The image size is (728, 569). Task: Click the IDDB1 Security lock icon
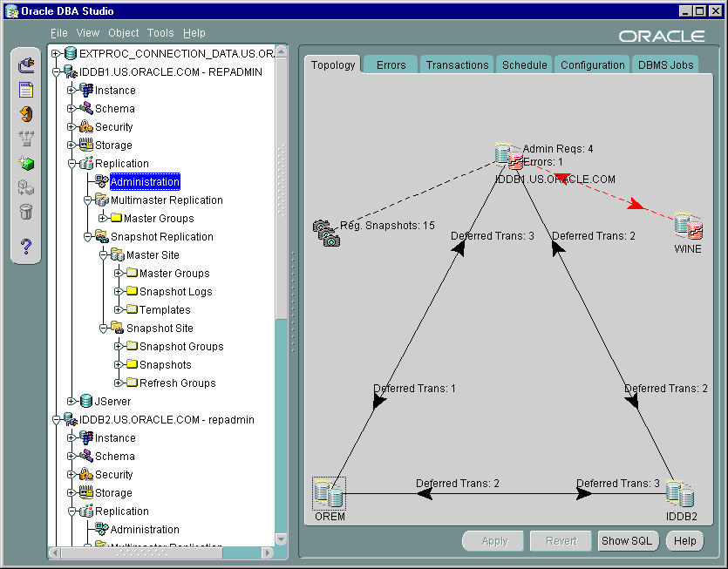[86, 126]
